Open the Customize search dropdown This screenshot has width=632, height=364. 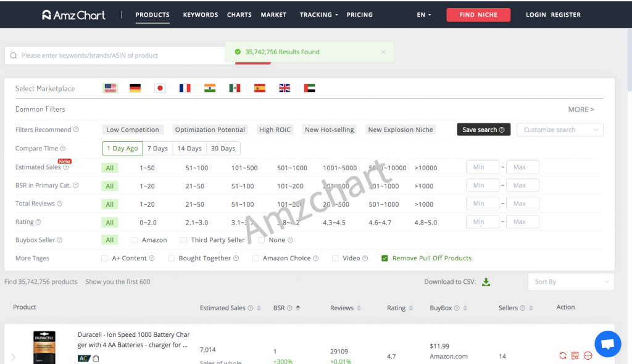pos(560,130)
